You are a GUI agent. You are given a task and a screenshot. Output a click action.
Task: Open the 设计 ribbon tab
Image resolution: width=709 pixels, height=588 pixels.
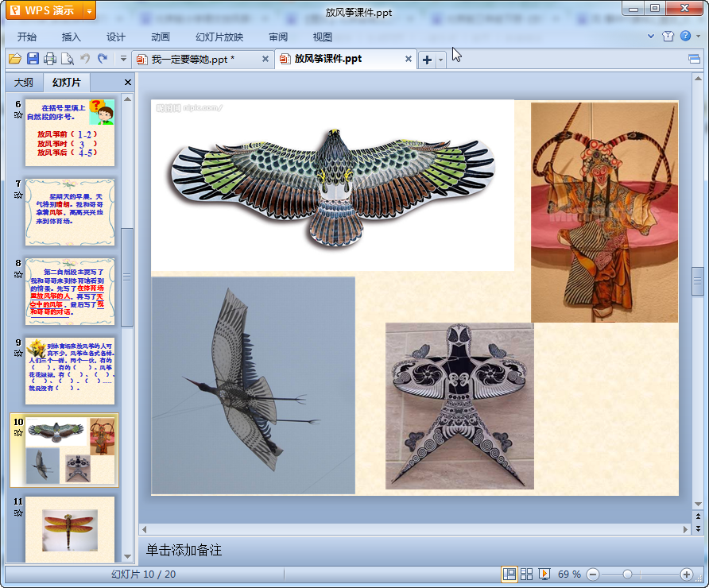tap(116, 37)
